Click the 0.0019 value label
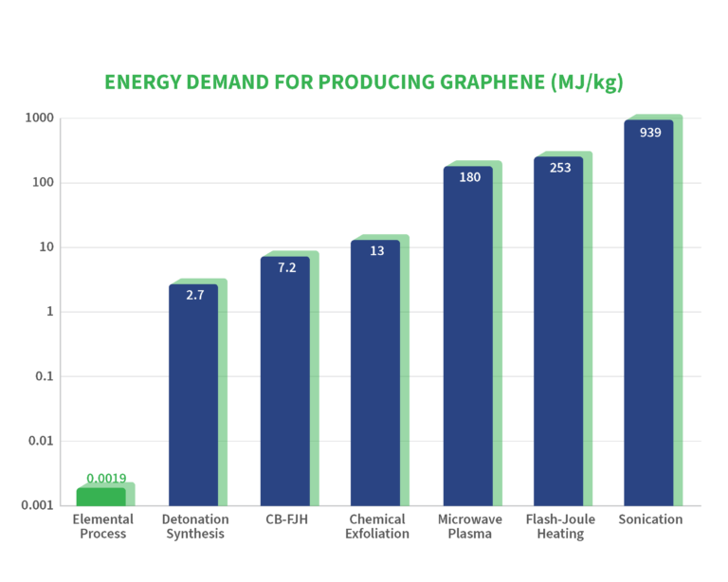This screenshot has height=582, width=728. coord(106,478)
